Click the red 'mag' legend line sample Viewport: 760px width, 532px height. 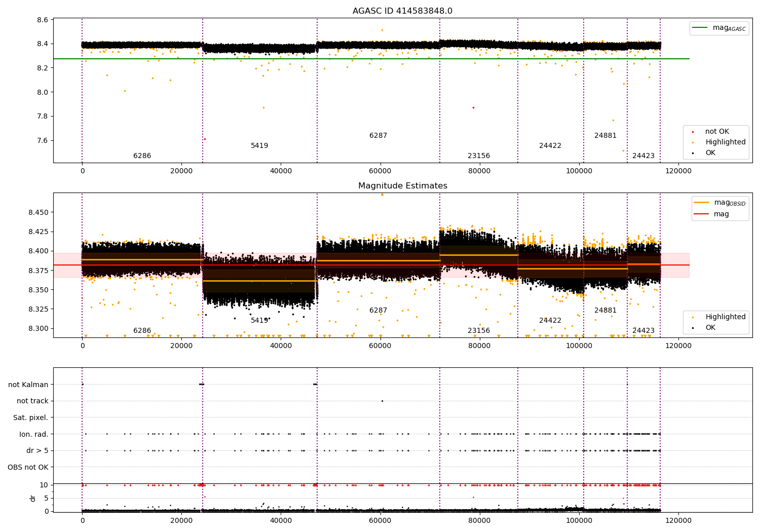[702, 214]
